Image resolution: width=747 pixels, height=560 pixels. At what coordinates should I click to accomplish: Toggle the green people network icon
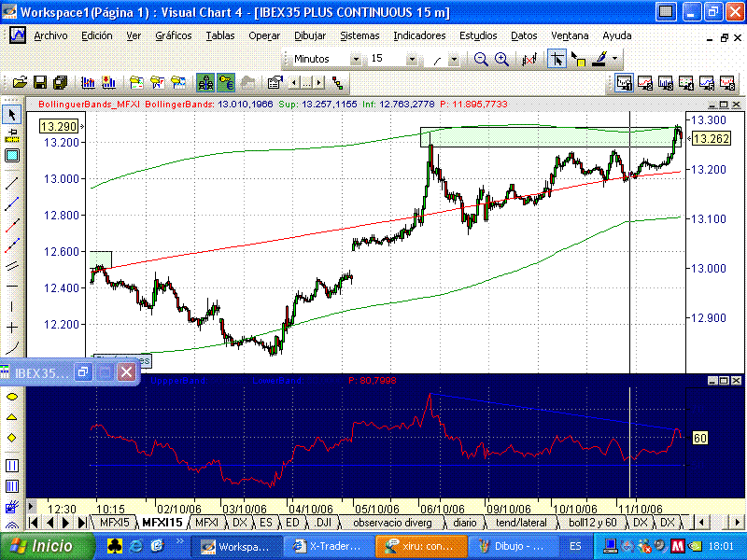pos(205,83)
